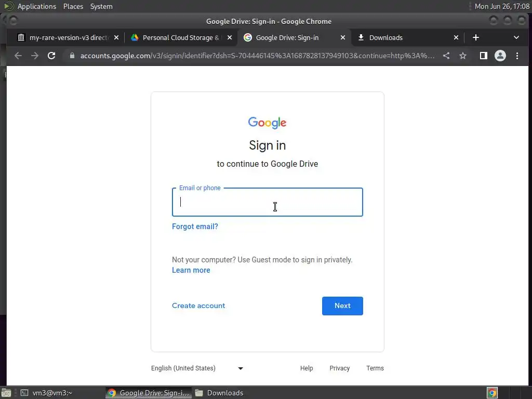Share this page using the share icon
532x399 pixels.
click(446, 56)
